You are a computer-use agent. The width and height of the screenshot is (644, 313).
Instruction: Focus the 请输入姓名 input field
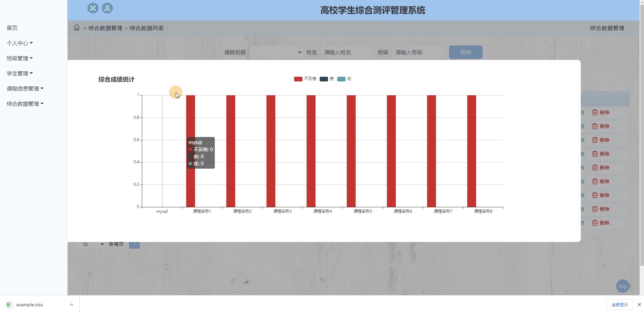tap(347, 52)
